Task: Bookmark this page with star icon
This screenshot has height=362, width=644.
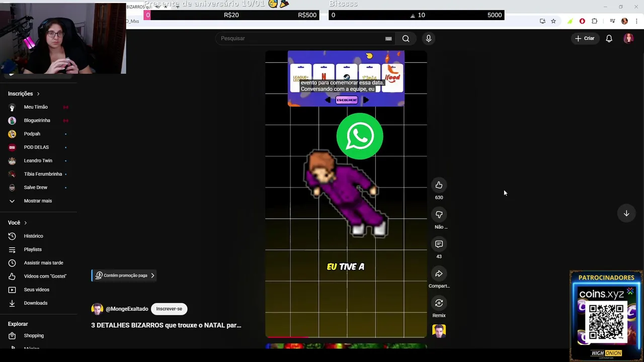Action: pyautogui.click(x=553, y=21)
